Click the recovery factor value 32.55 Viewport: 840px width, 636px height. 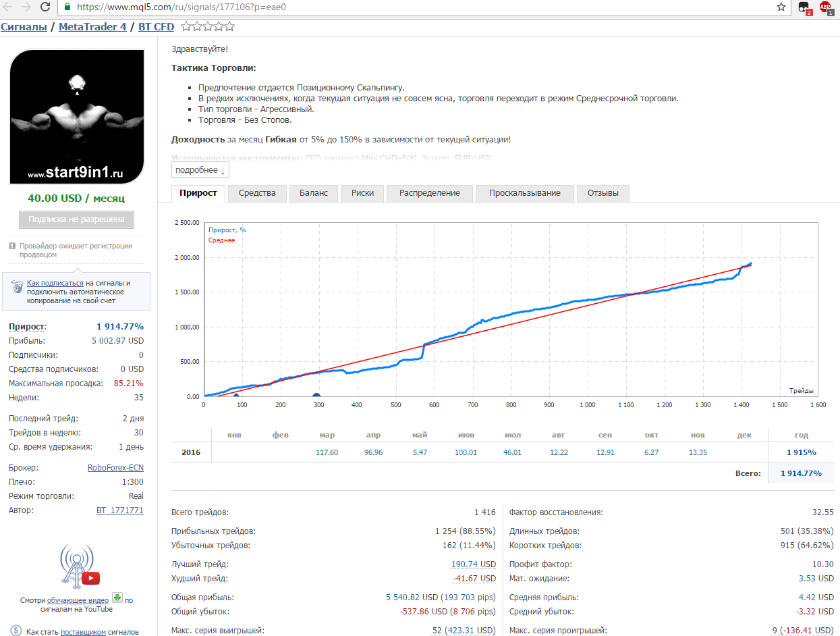(823, 512)
